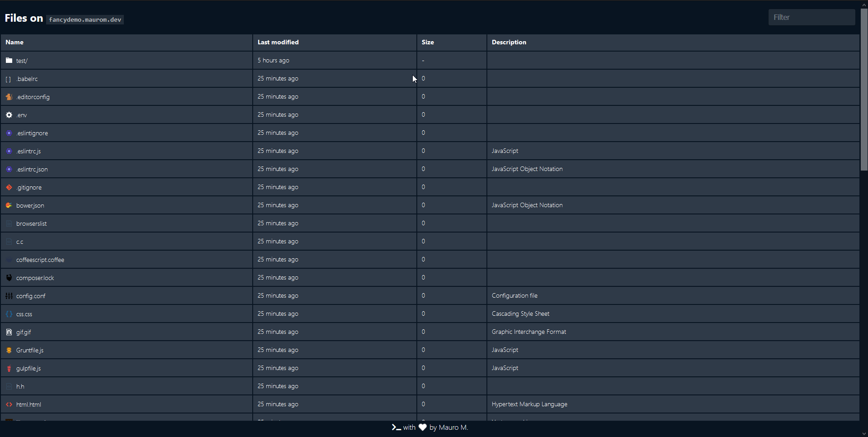Open the gif.gif file link
Image resolution: width=868 pixels, height=437 pixels.
(24, 332)
